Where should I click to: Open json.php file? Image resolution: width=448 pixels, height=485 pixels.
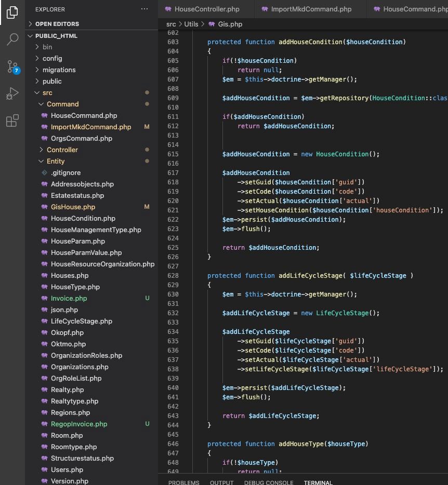coord(91,310)
